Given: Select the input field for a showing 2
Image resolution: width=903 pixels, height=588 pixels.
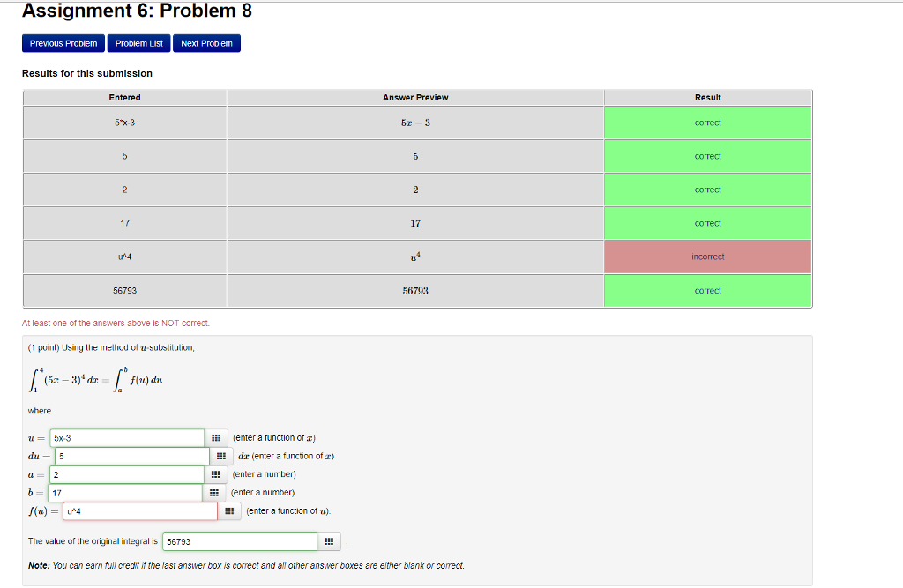Looking at the screenshot, I should [x=127, y=474].
